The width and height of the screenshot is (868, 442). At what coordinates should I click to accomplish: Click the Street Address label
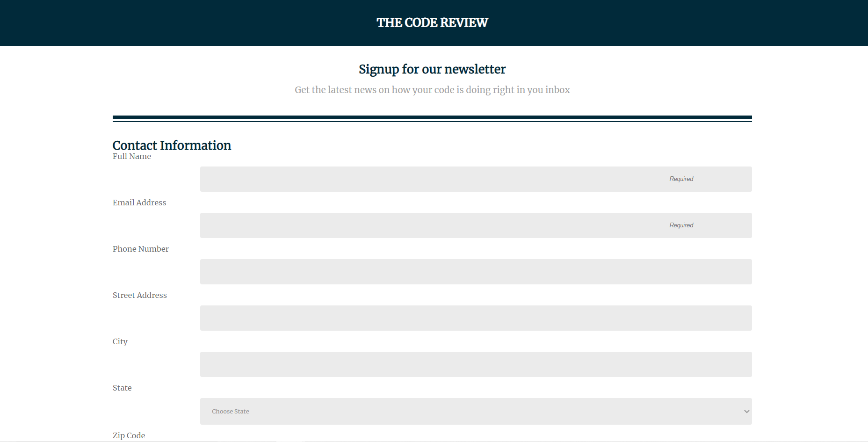pyautogui.click(x=140, y=295)
